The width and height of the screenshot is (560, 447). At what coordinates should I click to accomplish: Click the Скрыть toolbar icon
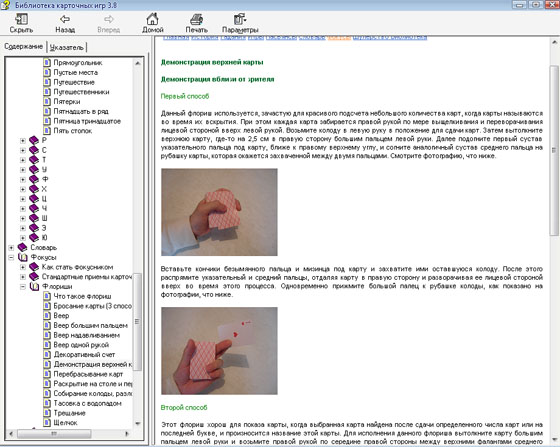click(21, 23)
